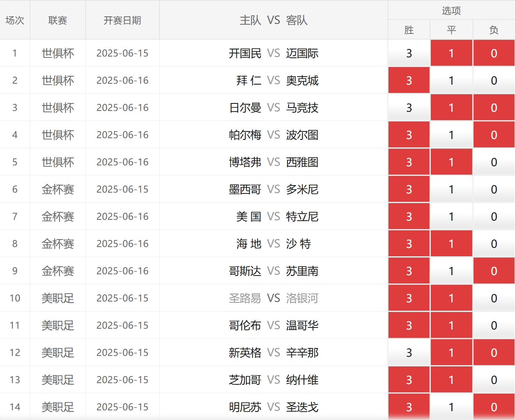Select loss (0) for 博塔弗 VS 西雅图
This screenshot has height=420, width=515.
(494, 162)
